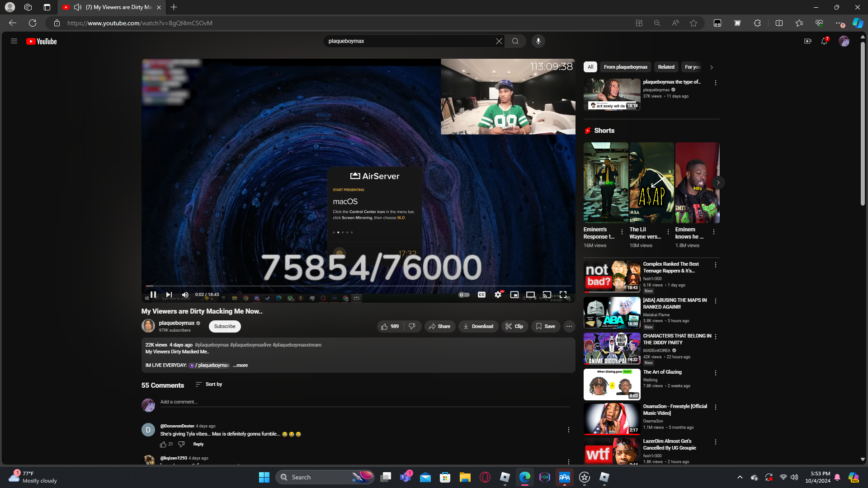Open Microsoft Store from taskbar

[x=445, y=477]
